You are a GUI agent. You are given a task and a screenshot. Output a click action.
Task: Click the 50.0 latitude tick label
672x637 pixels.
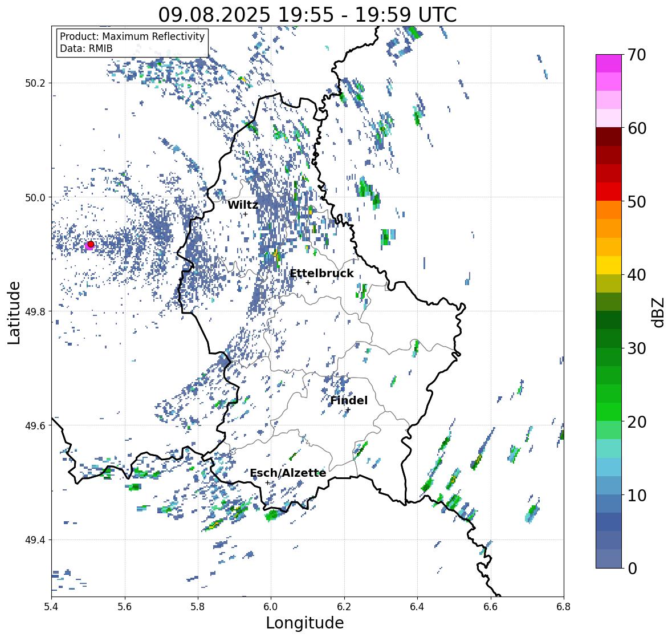(35, 198)
